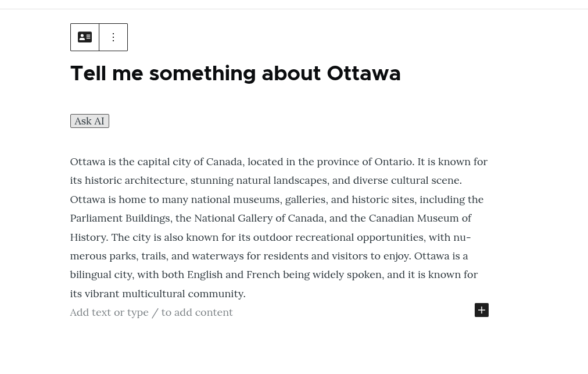Screen dimensions: 588x374
Task: Expand block actions with the kebab control
Action: pos(113,37)
